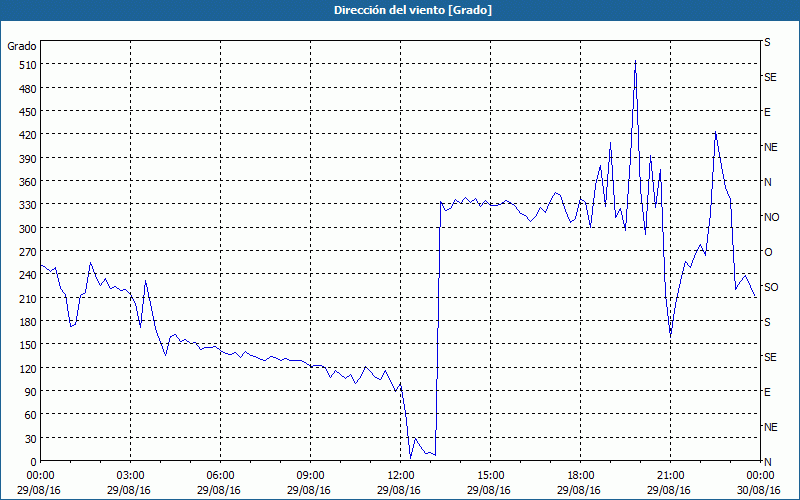Select the 18:00 time label

point(581,476)
